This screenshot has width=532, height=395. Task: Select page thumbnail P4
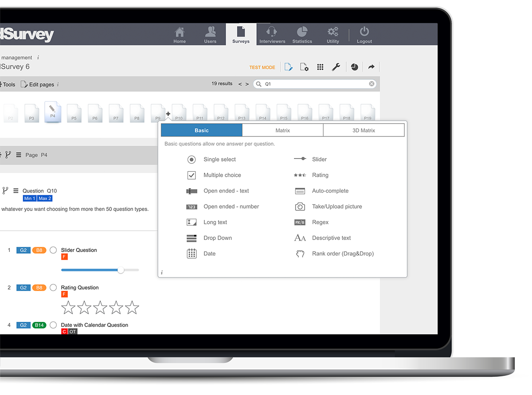tap(52, 112)
